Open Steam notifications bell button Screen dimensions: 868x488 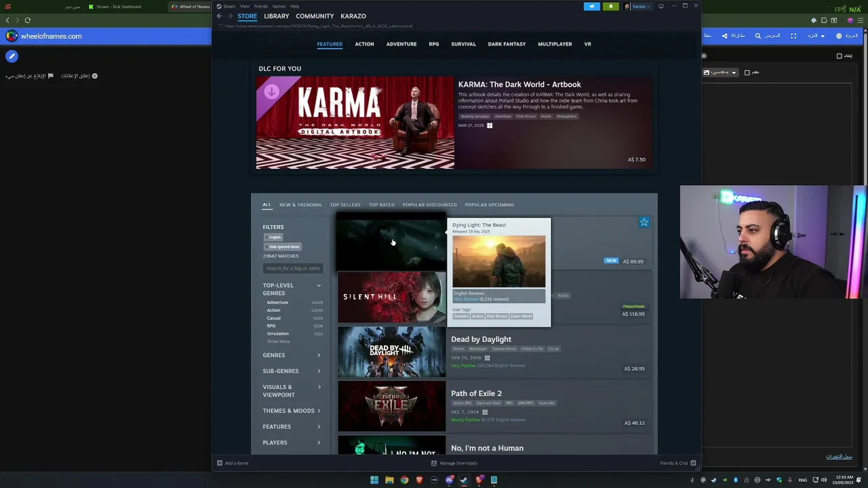pos(610,6)
